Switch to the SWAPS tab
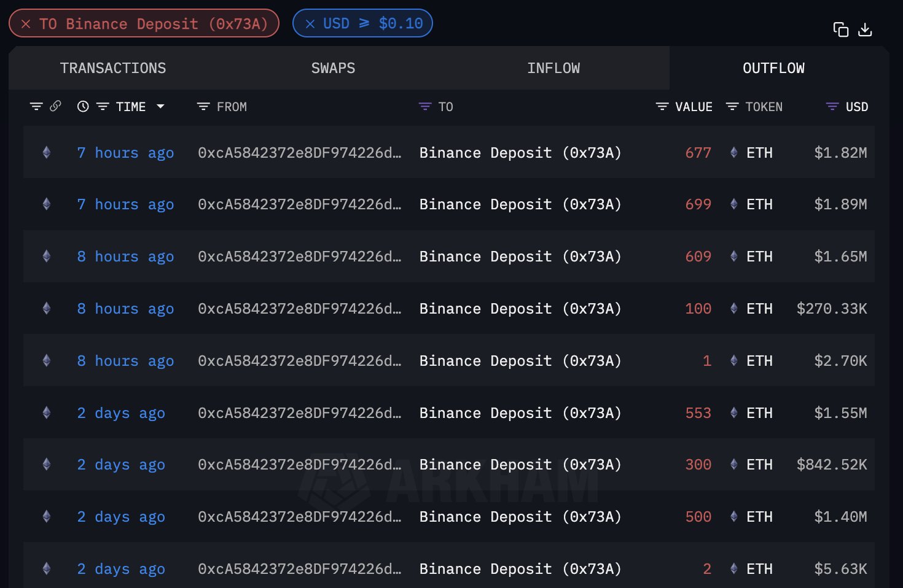The image size is (903, 588). coord(333,68)
